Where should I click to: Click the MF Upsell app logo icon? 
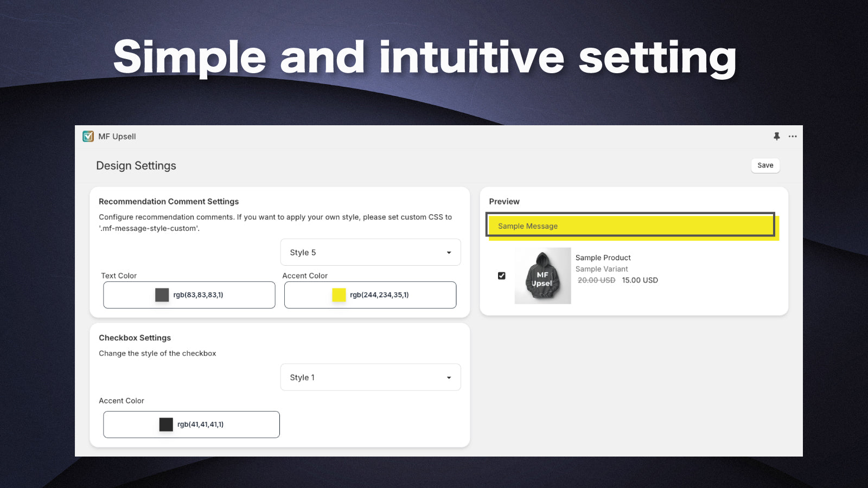(88, 136)
